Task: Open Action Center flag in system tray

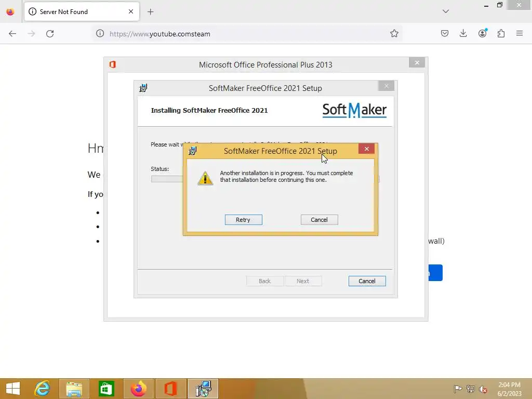Action: [x=458, y=389]
